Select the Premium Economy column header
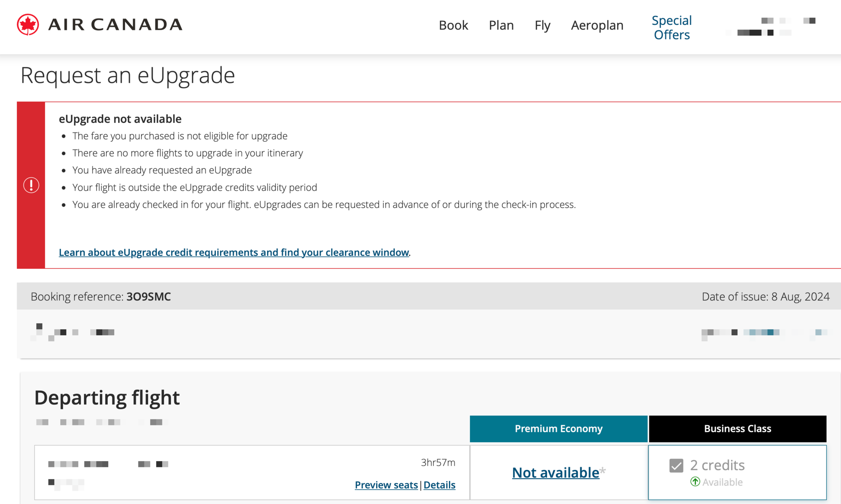This screenshot has height=504, width=841. tap(558, 429)
